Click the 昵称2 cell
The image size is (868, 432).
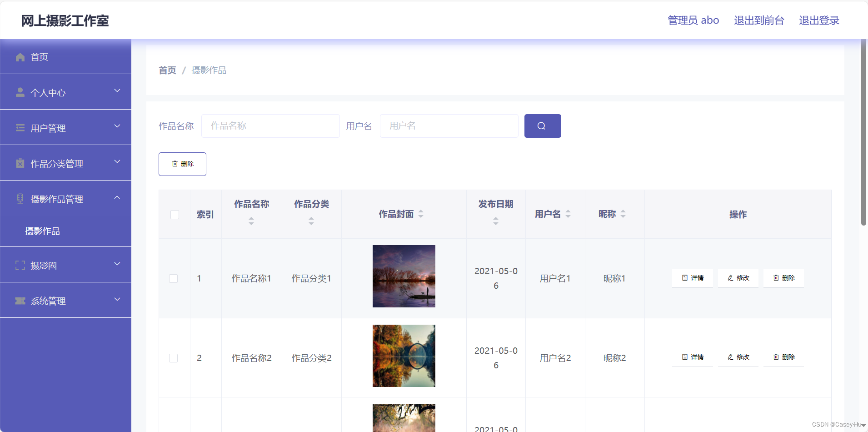point(614,358)
